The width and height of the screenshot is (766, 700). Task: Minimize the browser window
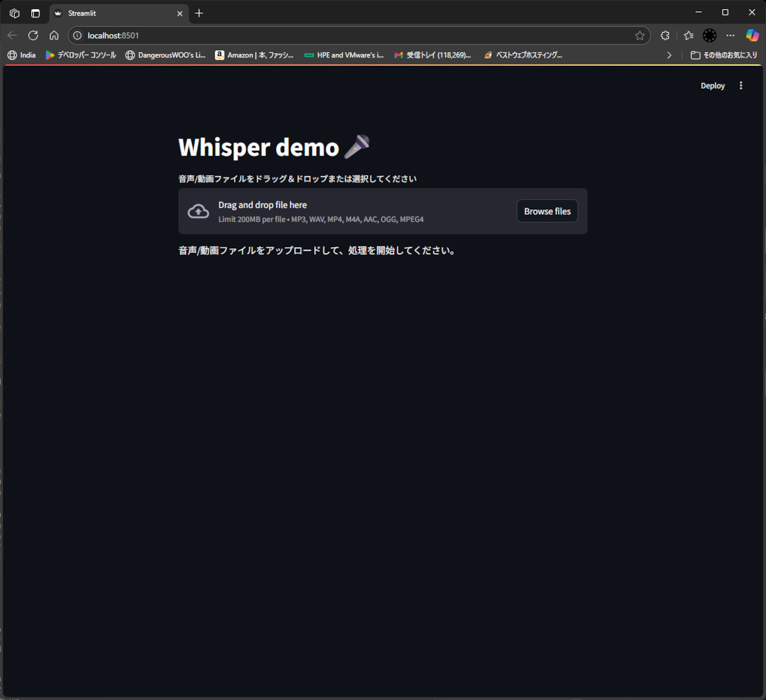[x=698, y=12]
